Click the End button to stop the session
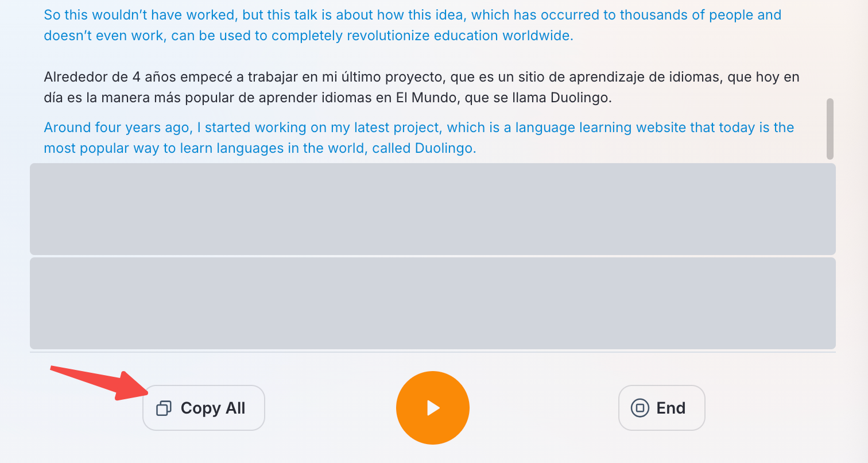868x463 pixels. point(661,408)
